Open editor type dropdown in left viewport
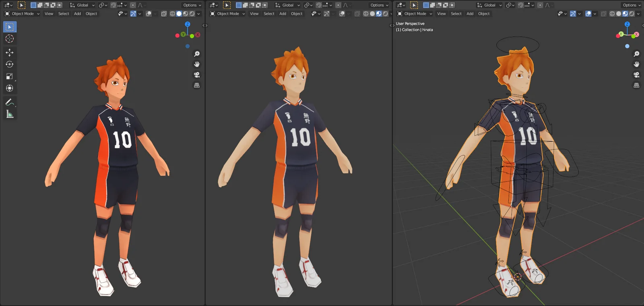The width and height of the screenshot is (644, 306). pyautogui.click(x=8, y=5)
